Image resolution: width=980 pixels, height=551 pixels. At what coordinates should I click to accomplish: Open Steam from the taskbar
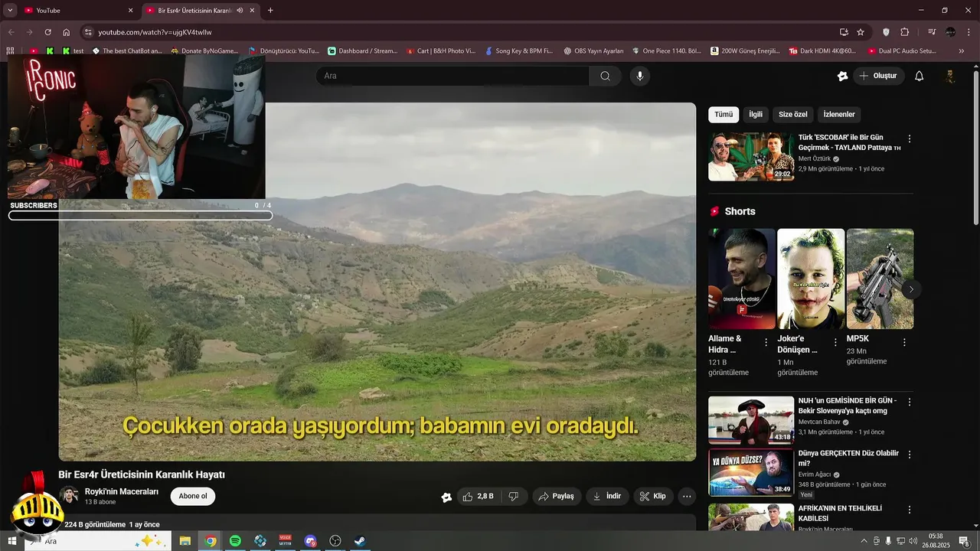pos(360,541)
